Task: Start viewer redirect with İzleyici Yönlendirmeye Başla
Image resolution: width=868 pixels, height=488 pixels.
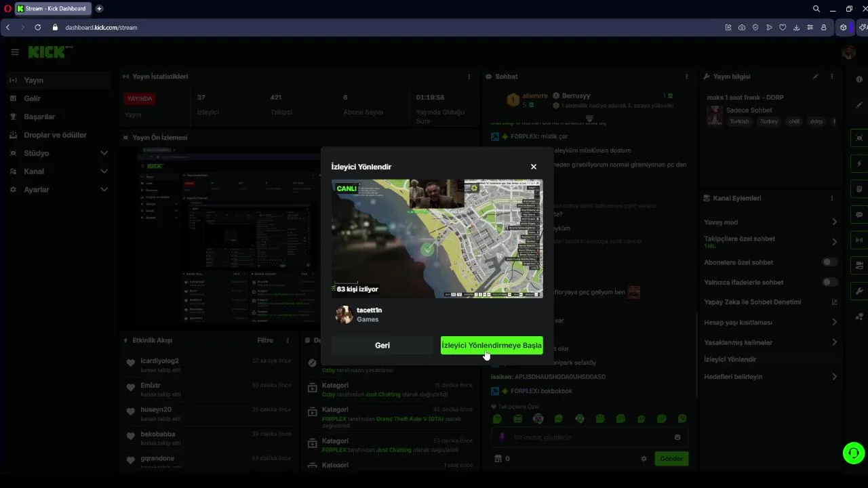Action: point(492,345)
